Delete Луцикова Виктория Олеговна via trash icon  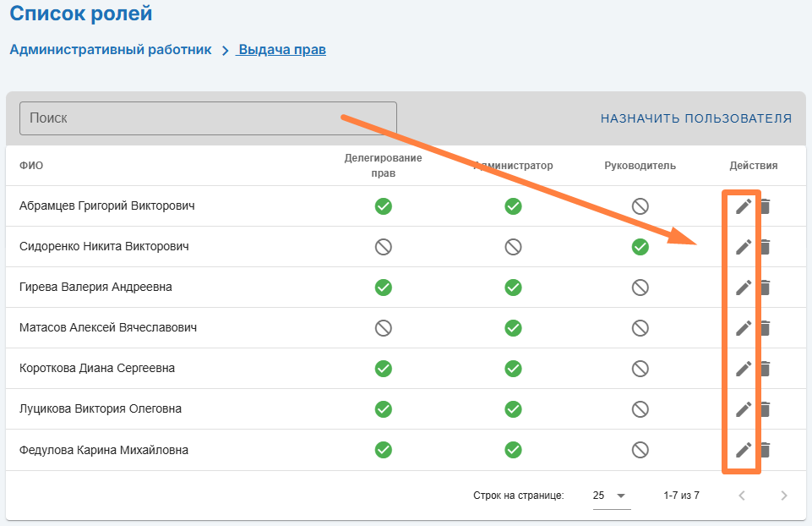(766, 409)
